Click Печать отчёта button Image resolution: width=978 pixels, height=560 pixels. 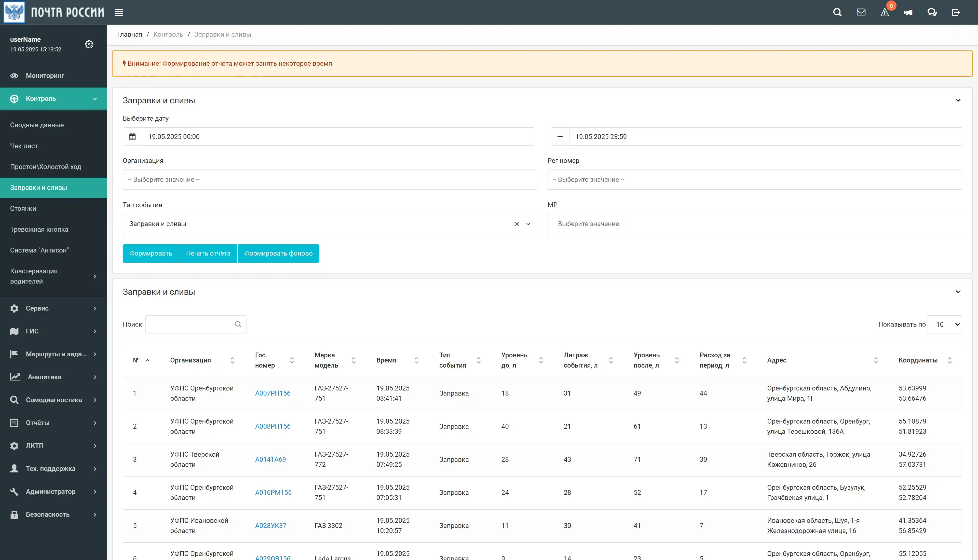[x=208, y=254]
